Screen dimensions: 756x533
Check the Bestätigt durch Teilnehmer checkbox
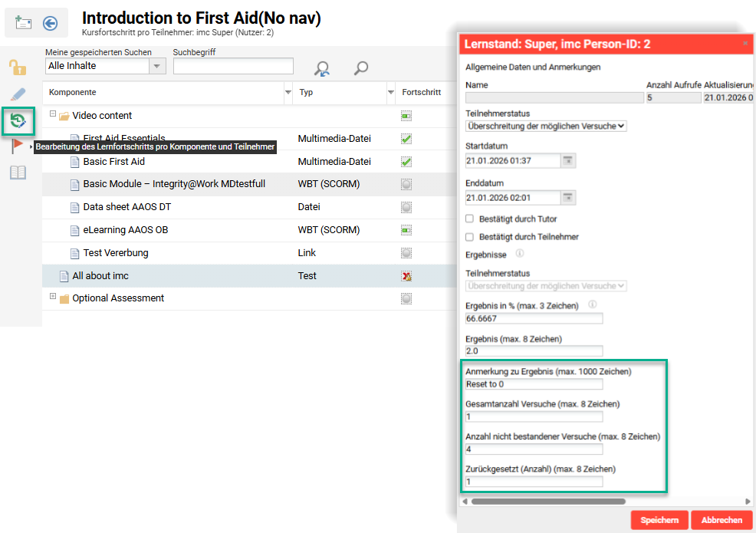(470, 237)
